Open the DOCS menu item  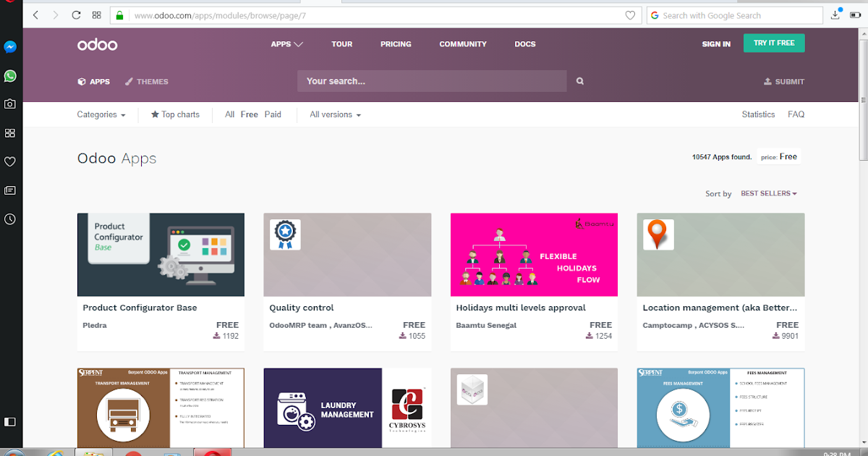(x=525, y=44)
